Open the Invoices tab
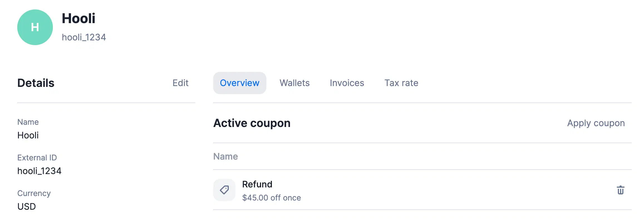The image size is (644, 220). 347,83
